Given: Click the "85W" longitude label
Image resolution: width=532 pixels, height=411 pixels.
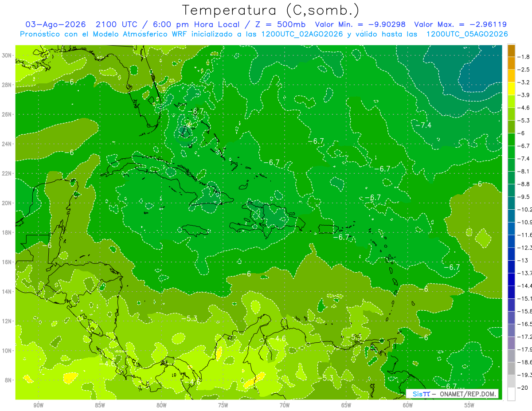Looking at the screenshot, I should click(100, 405).
